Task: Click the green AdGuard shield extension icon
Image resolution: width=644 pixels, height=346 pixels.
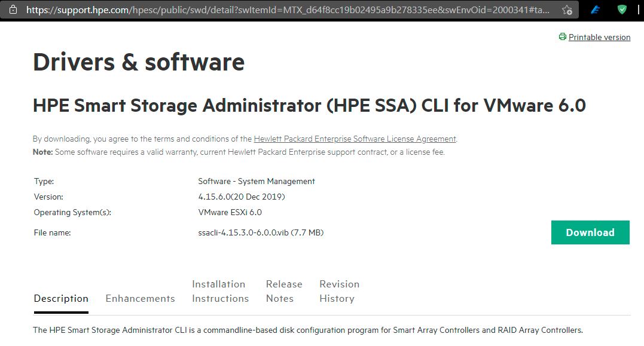Action: [x=621, y=9]
